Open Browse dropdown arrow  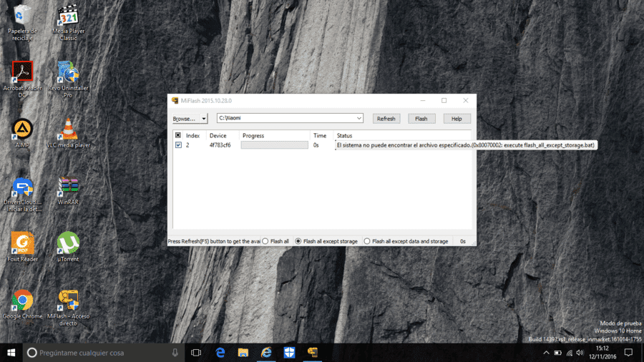pyautogui.click(x=204, y=119)
